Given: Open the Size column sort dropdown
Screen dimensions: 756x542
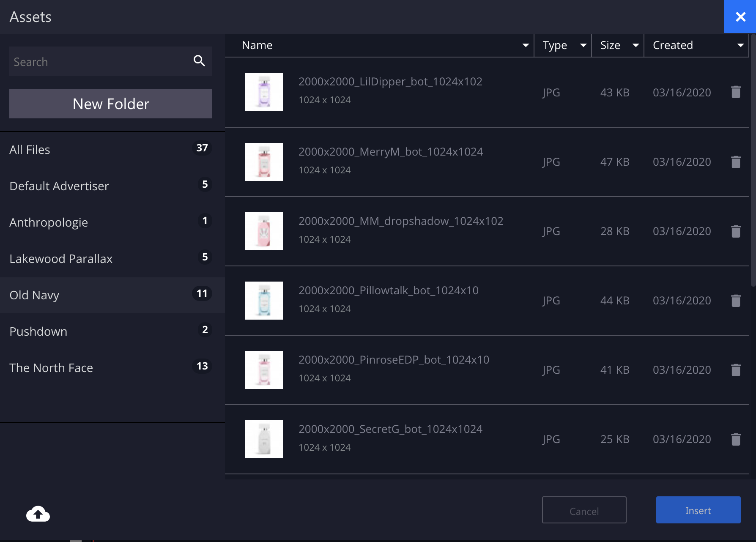Looking at the screenshot, I should click(635, 45).
